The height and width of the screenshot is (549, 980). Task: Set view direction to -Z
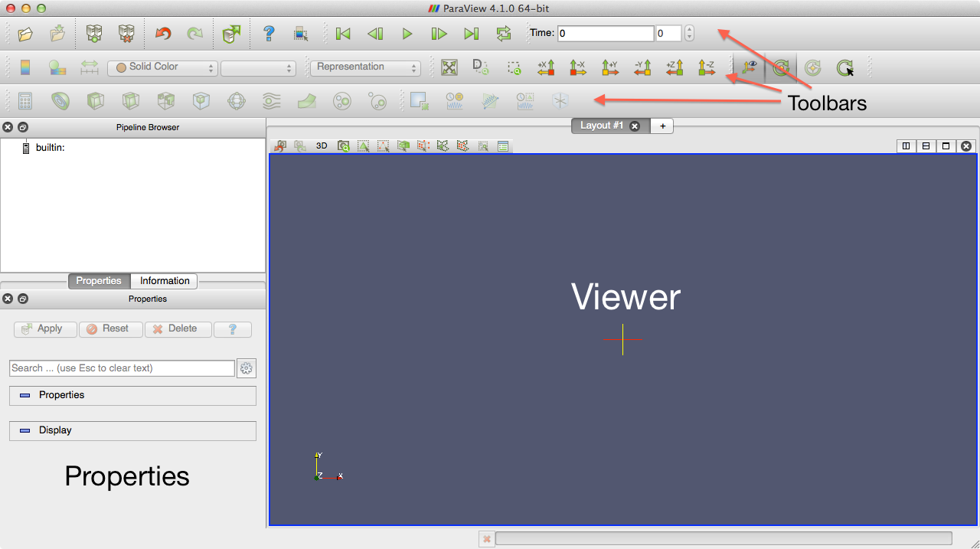[706, 67]
